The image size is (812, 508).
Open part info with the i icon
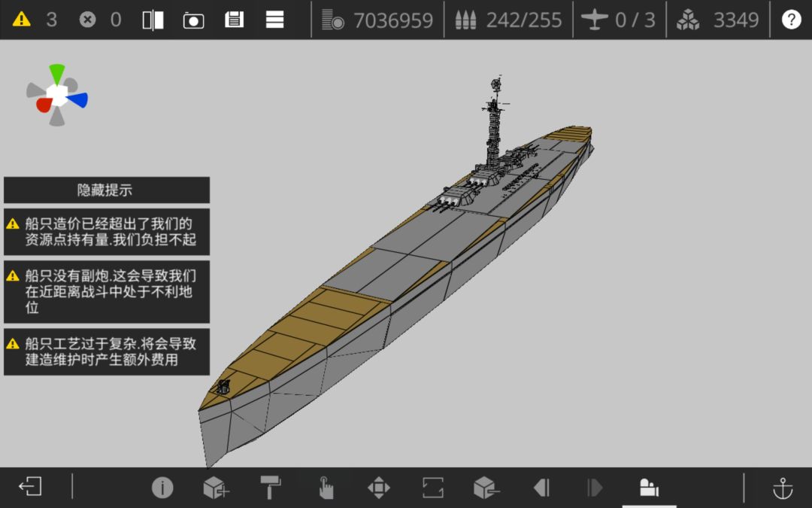click(x=162, y=487)
